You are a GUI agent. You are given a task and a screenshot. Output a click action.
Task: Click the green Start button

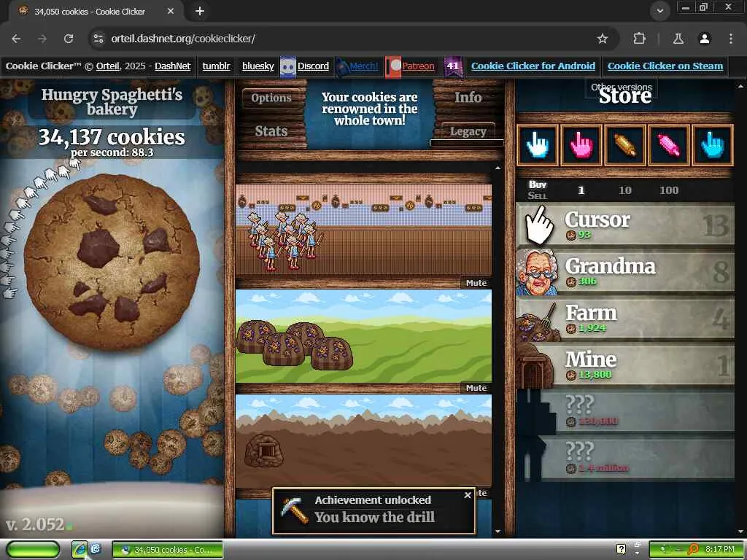(33, 550)
